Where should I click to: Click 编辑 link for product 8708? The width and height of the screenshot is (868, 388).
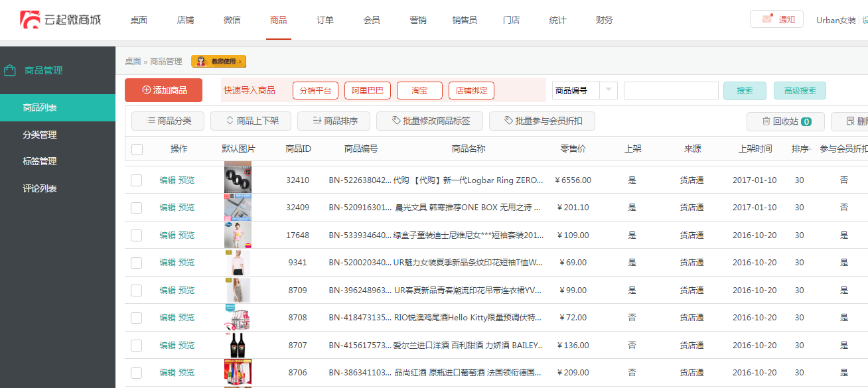(167, 318)
